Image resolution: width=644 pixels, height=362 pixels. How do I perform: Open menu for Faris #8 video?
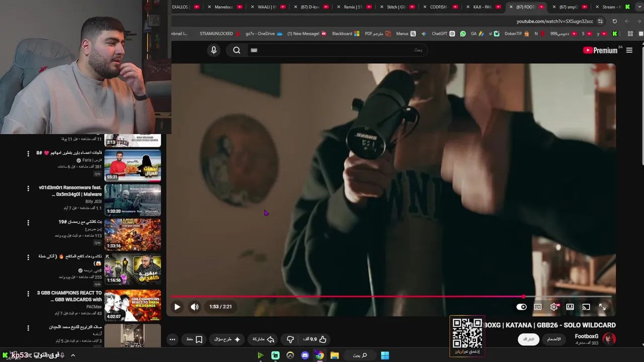(x=28, y=153)
